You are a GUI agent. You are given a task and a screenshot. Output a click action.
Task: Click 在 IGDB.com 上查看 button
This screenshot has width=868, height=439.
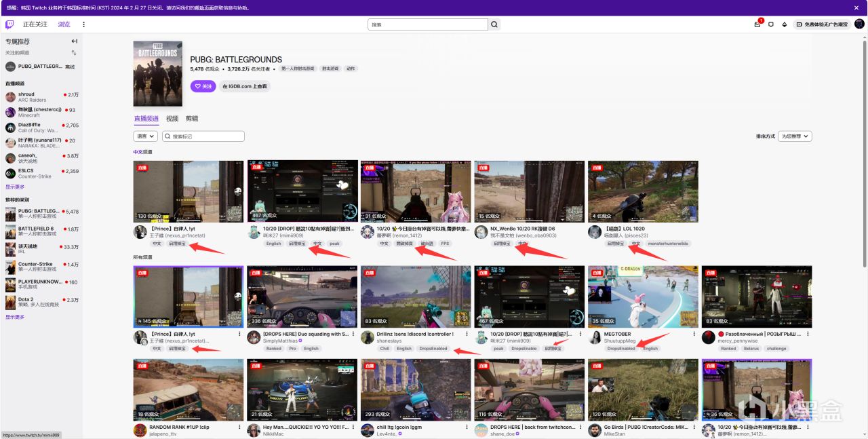click(x=244, y=86)
